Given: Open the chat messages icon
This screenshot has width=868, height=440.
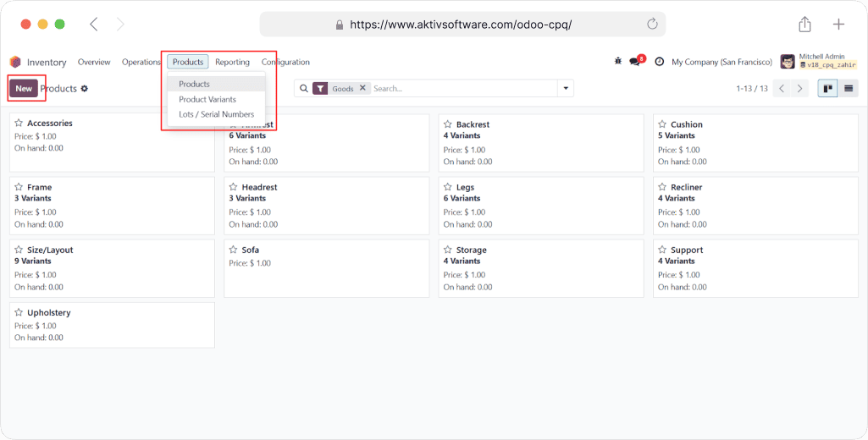Looking at the screenshot, I should point(635,62).
